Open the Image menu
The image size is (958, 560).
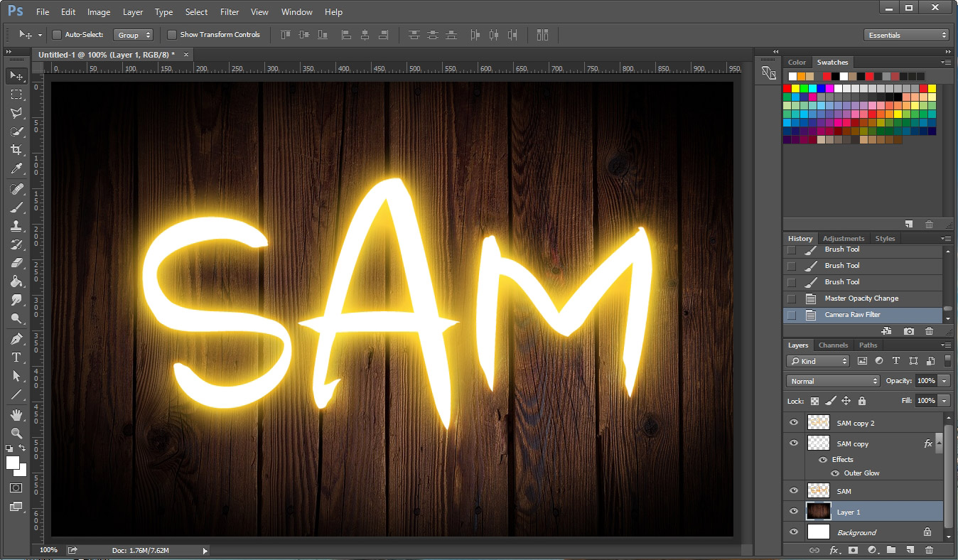click(99, 12)
